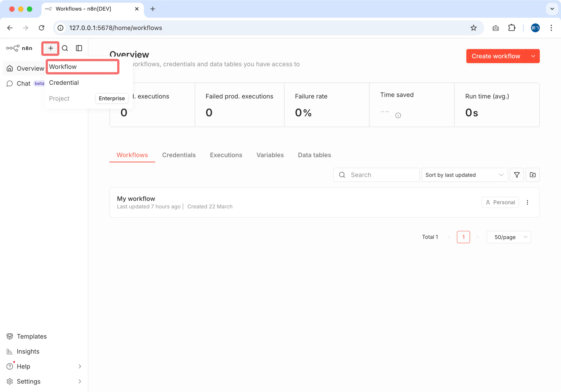561x392 pixels.
Task: Click the search magnifier in the sidebar header
Action: [x=65, y=48]
